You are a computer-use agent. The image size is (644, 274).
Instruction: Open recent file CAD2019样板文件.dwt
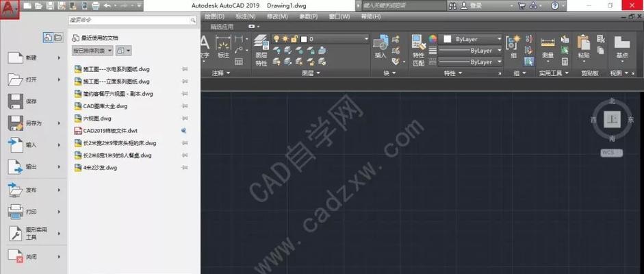tap(106, 131)
